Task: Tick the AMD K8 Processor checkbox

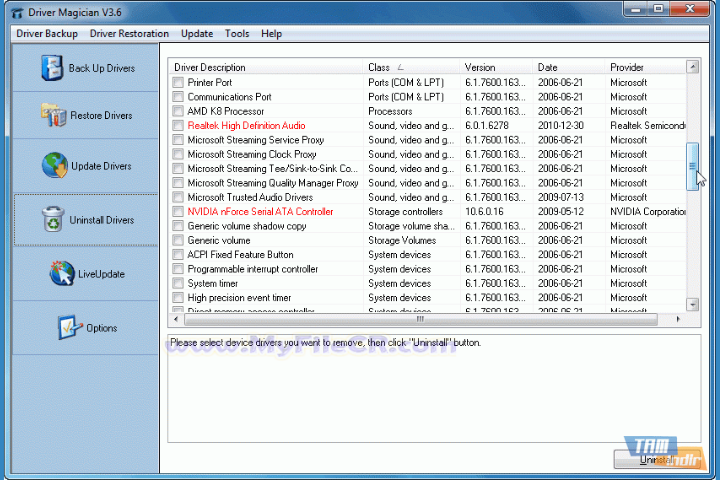Action: point(178,111)
